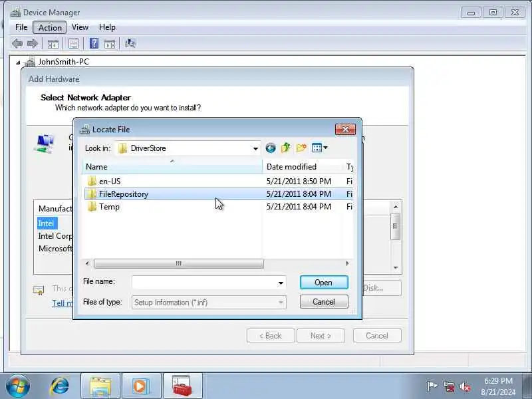
Task: Select Intel in the Manufacturer list
Action: click(47, 223)
